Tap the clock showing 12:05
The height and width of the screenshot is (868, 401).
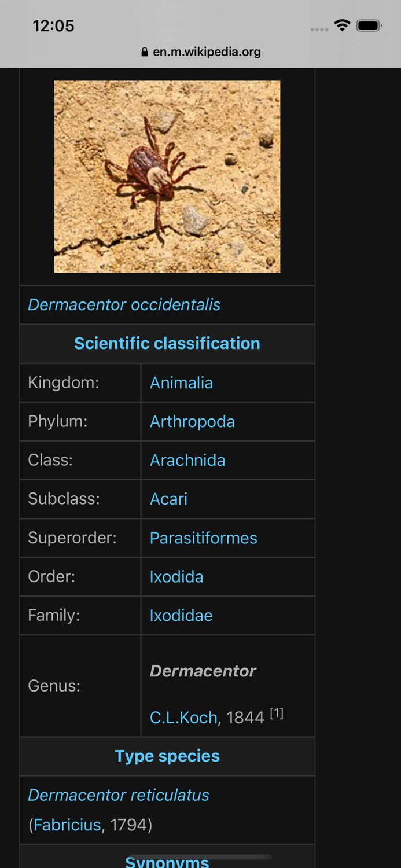(x=54, y=25)
